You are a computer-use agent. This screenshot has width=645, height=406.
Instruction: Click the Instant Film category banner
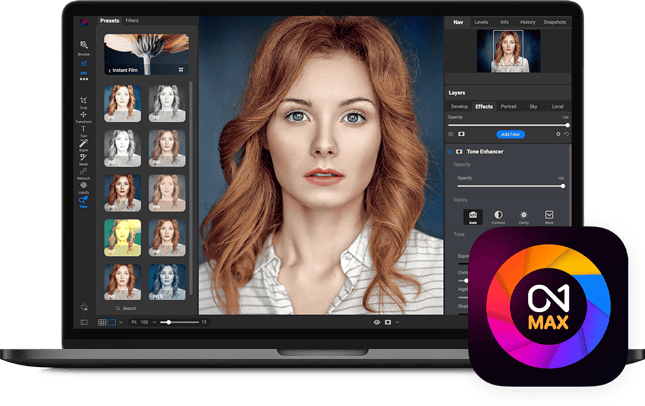tap(146, 54)
